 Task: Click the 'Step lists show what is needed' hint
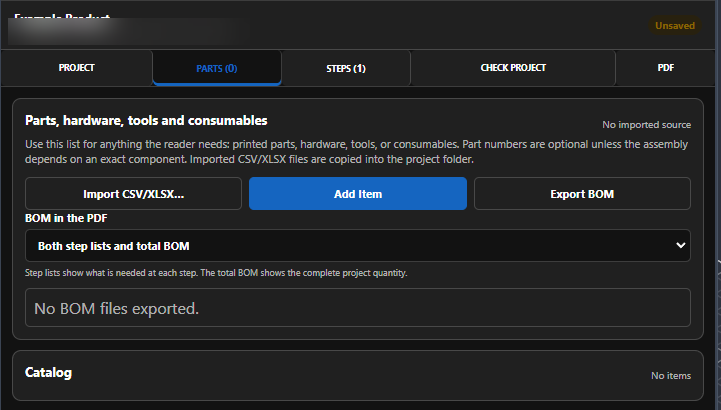[x=216, y=273]
